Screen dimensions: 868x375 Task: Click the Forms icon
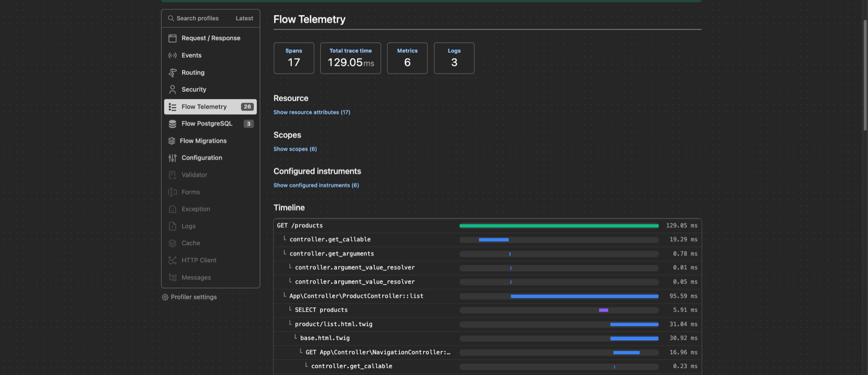click(173, 192)
